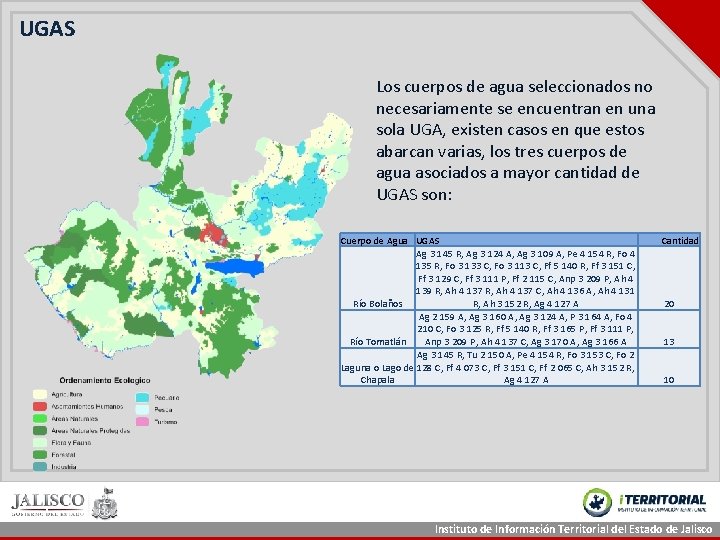Click the Asentamientos Humanos legend label

[87, 406]
